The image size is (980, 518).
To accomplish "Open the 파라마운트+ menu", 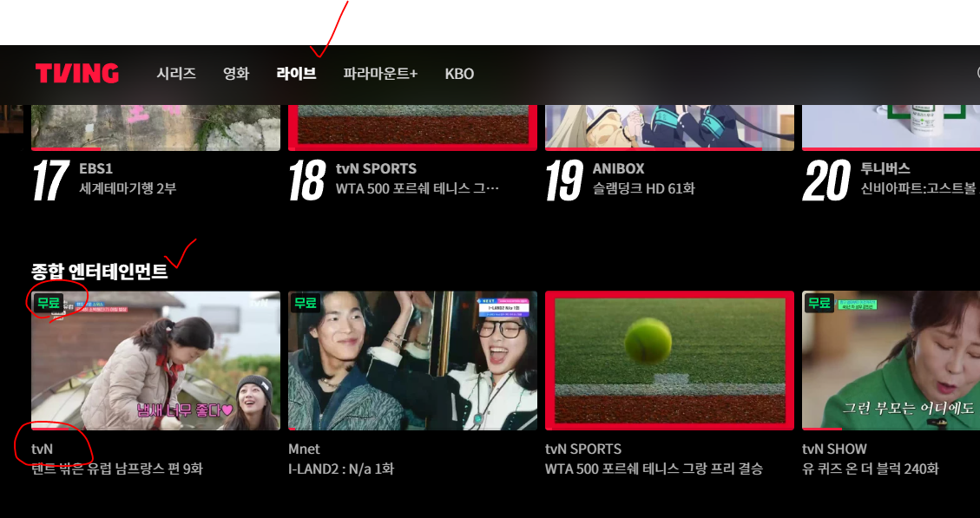I will pyautogui.click(x=380, y=74).
